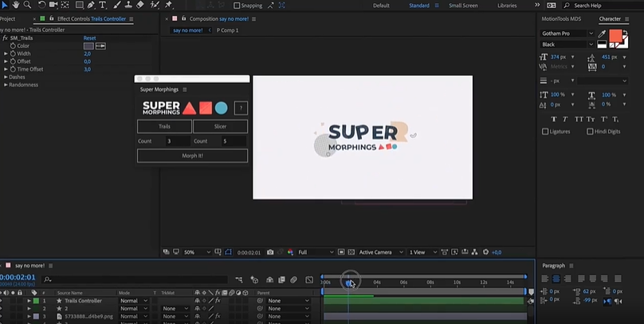644x324 pixels.
Task: Enable the Hindi Digits checkbox
Action: (x=590, y=132)
